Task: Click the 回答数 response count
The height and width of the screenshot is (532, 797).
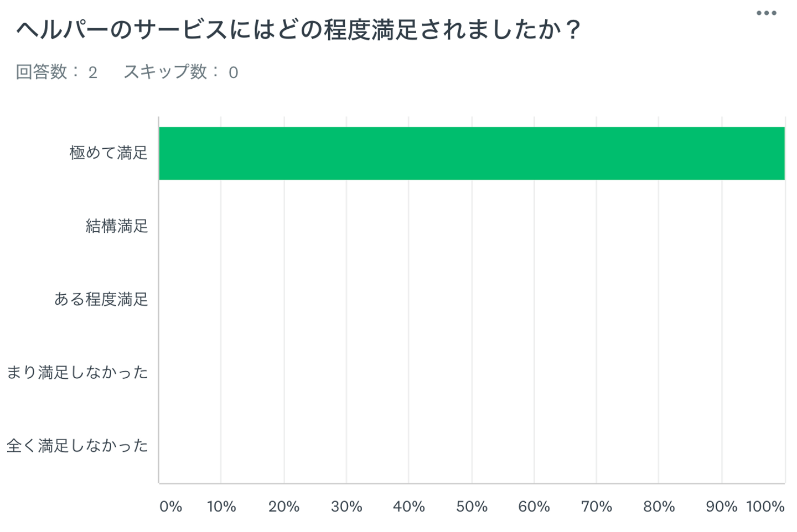Action: tap(56, 72)
